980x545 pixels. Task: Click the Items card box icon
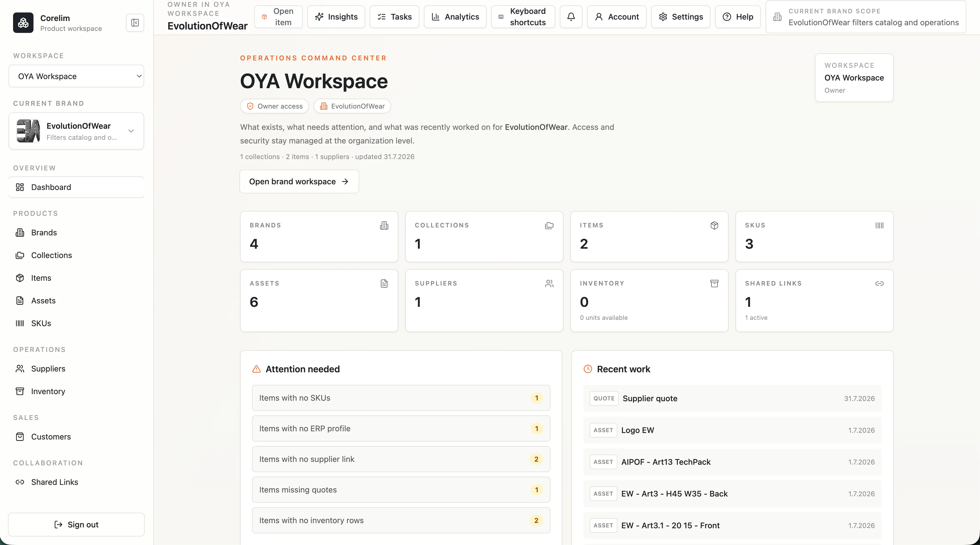point(714,225)
